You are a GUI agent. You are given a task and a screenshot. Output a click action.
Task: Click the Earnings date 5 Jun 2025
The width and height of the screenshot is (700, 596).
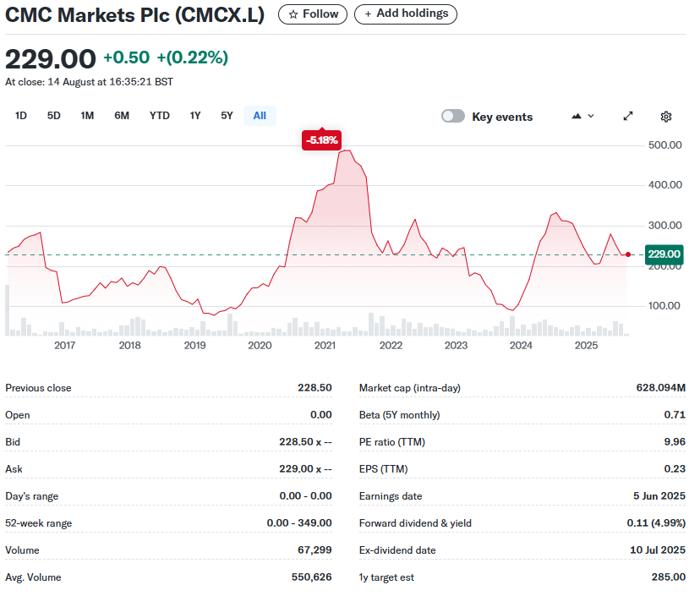tap(659, 496)
